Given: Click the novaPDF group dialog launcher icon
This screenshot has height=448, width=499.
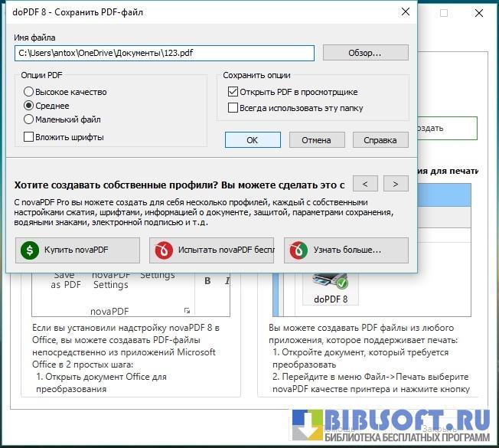Looking at the screenshot, I should [186, 310].
